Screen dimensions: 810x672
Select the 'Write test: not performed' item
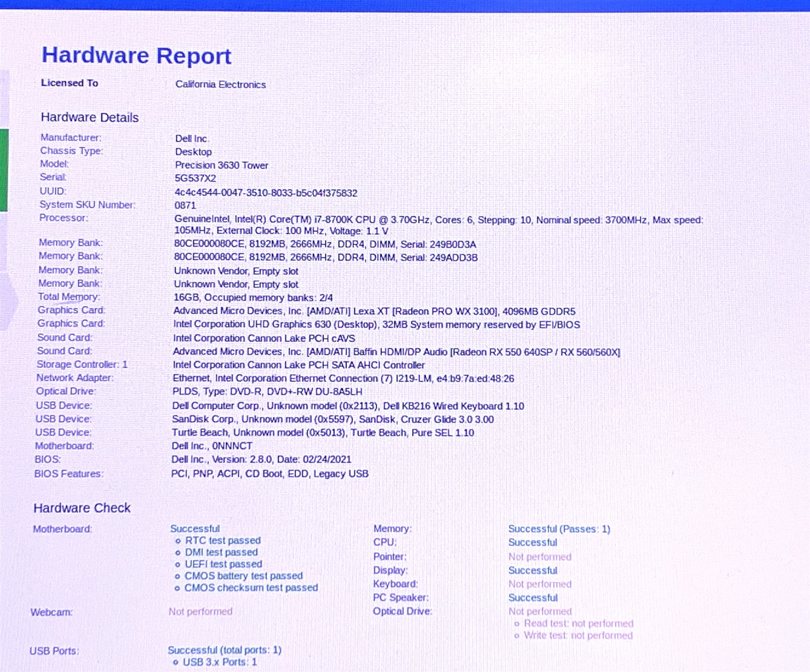pyautogui.click(x=578, y=635)
